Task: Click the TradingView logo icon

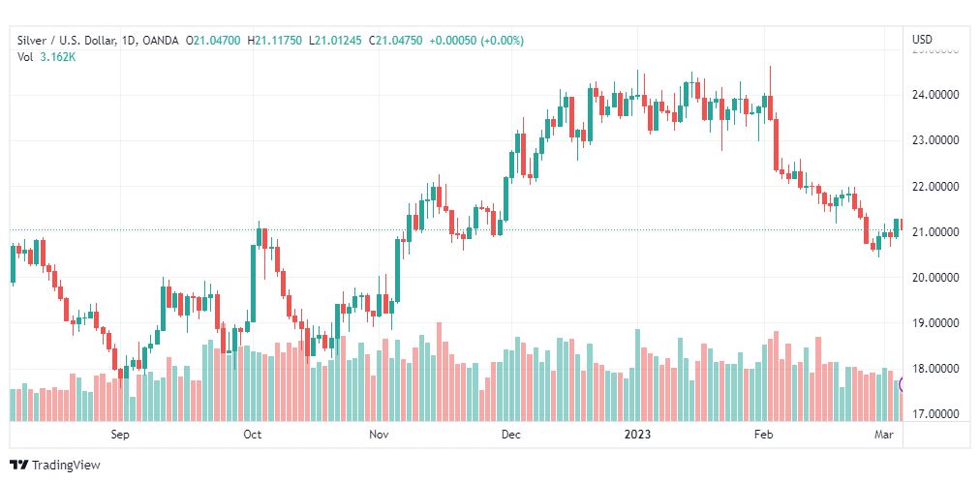Action: [x=19, y=465]
